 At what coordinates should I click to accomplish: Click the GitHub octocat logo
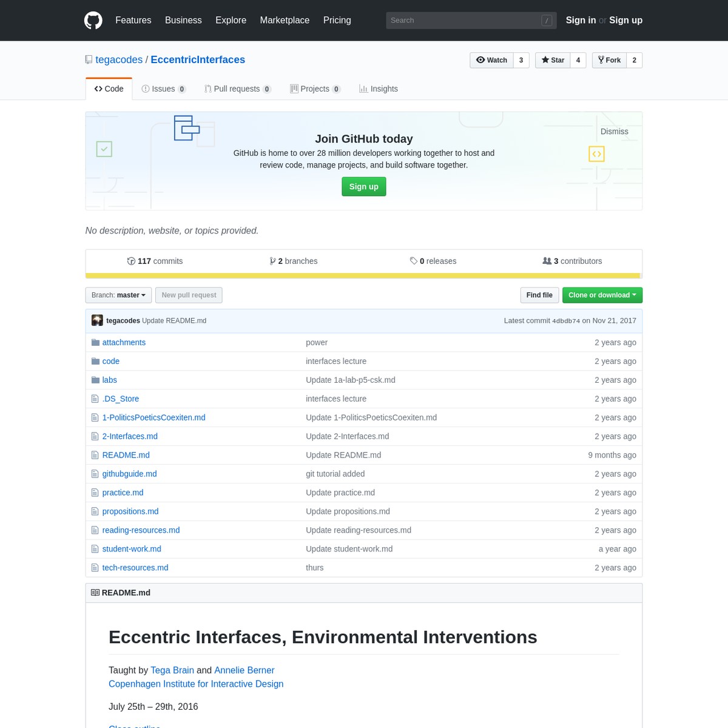(x=93, y=20)
